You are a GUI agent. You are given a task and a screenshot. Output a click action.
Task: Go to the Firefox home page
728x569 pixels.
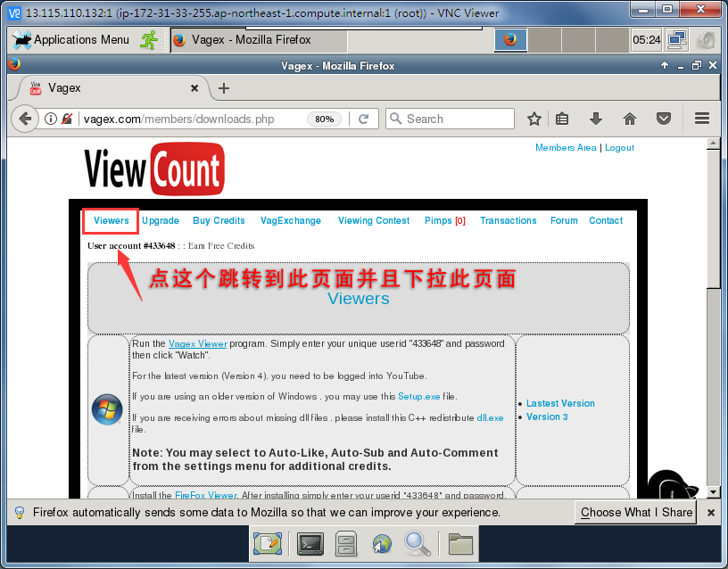tap(629, 118)
